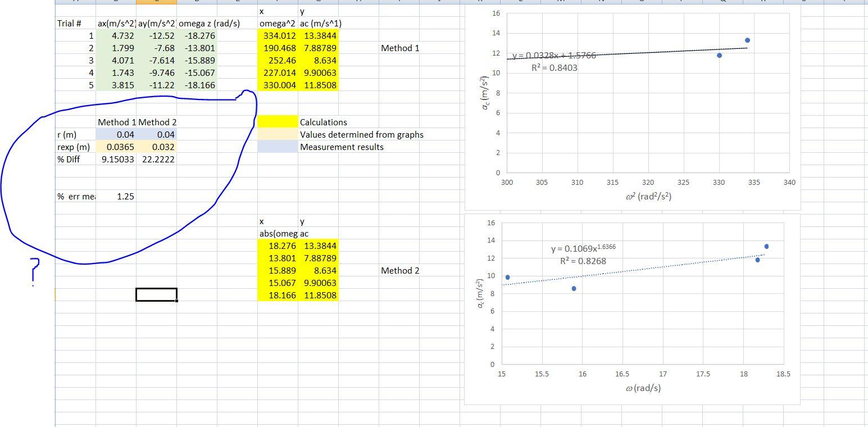Click the cell showing 18.276 in Method 2 table
Viewport: 868px width, 427px height.
click(x=278, y=246)
